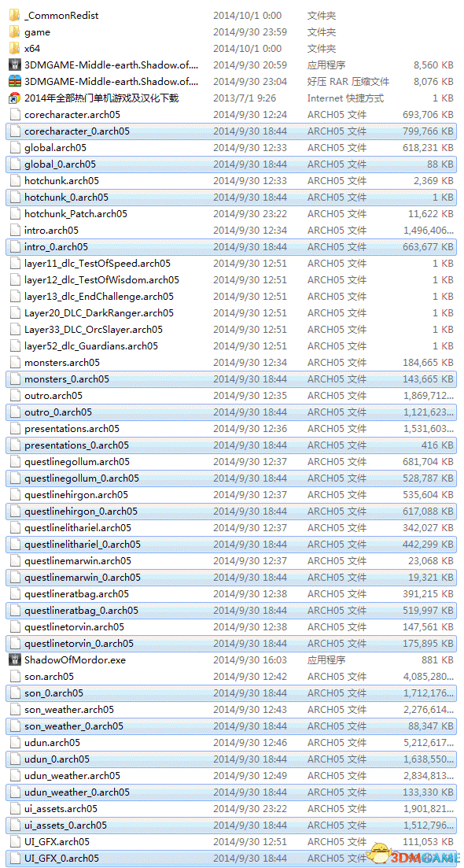Select the corecharacter_0.arch05 file name
464x868 pixels.
coord(77,131)
